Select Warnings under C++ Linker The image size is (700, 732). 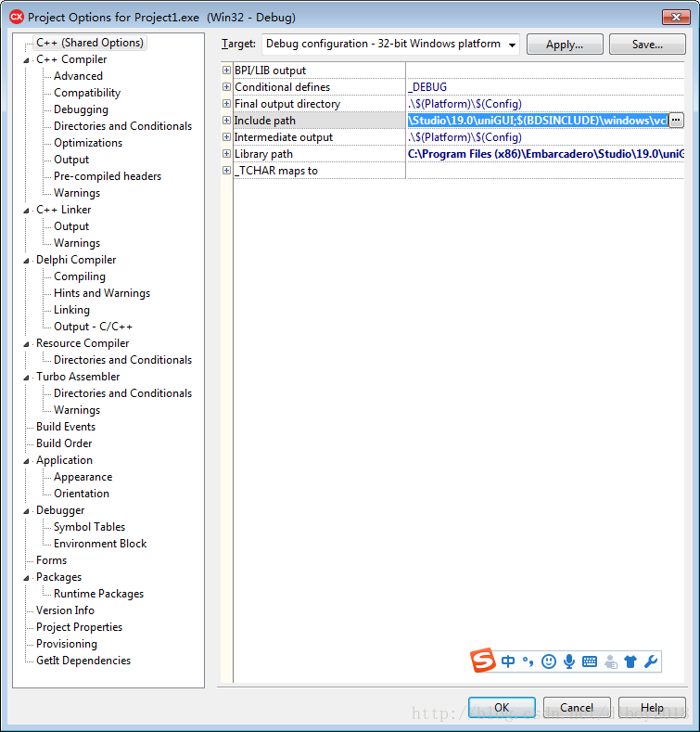point(77,243)
